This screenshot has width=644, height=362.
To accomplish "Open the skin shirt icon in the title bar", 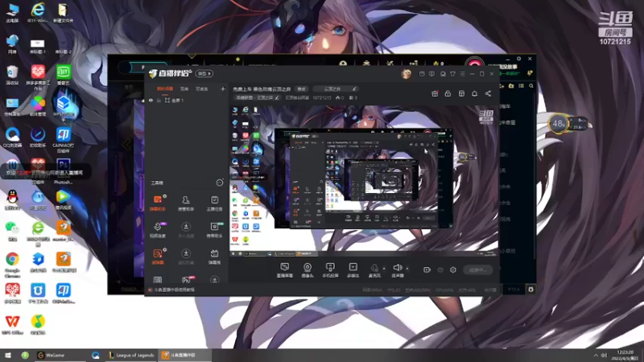I will [452, 74].
